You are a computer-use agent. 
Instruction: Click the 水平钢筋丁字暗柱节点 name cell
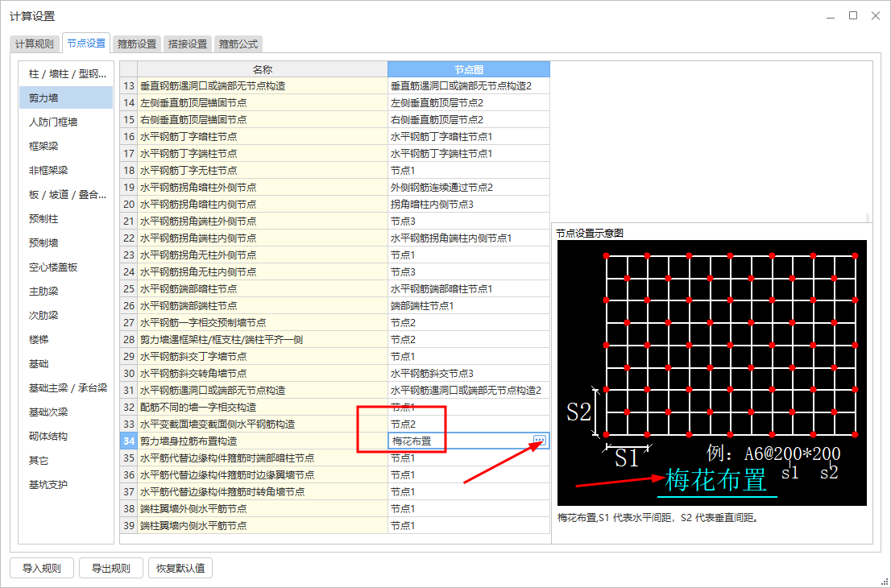263,137
